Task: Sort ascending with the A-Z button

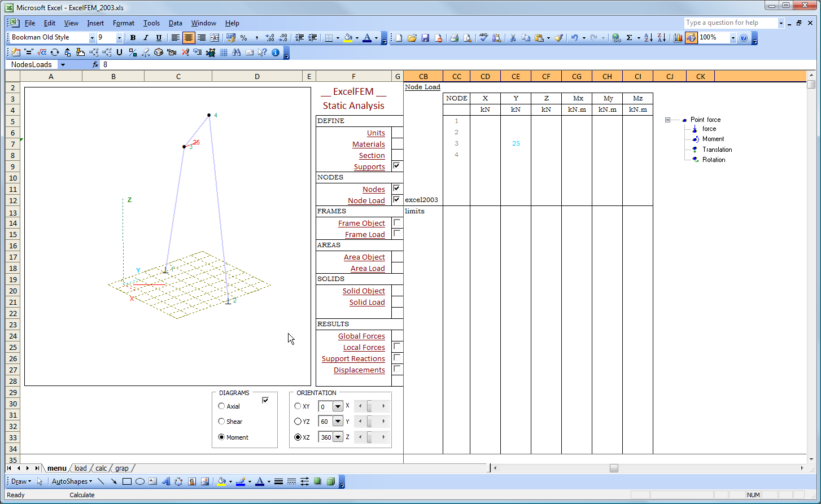Action: tap(648, 38)
